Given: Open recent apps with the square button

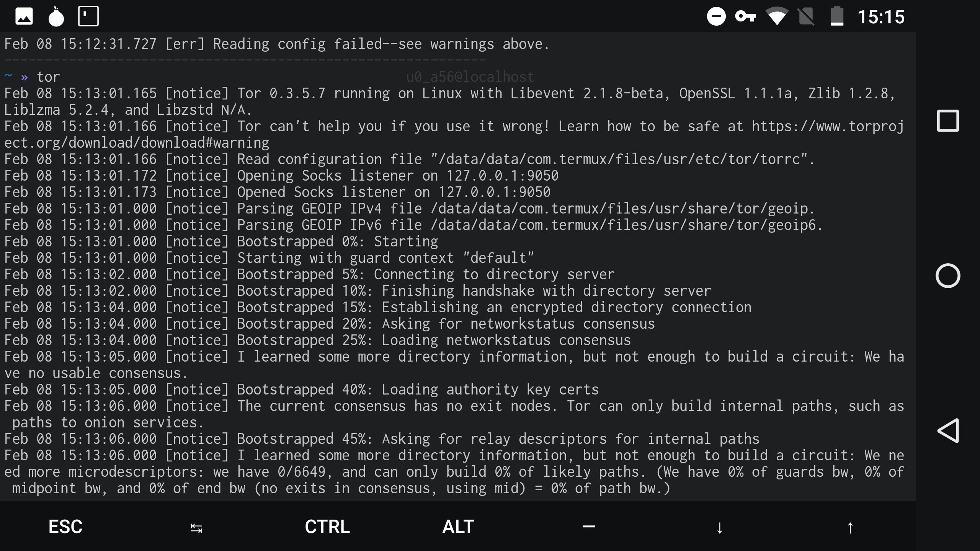Looking at the screenshot, I should click(947, 121).
